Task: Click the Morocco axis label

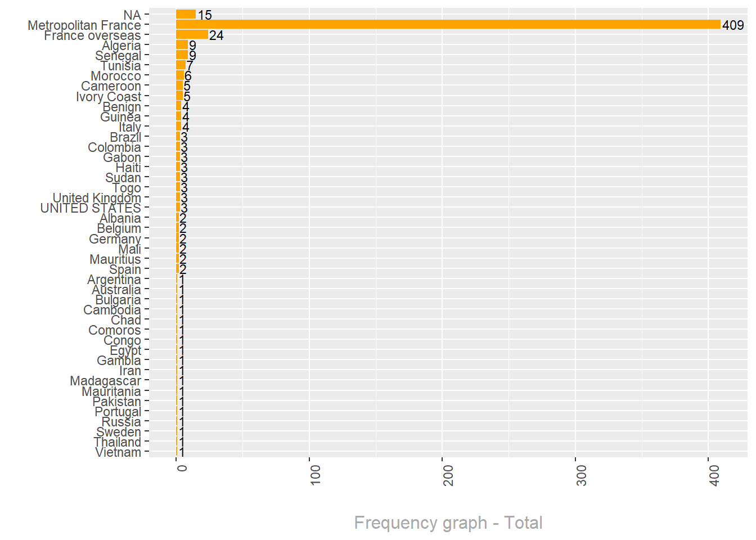Action: coord(116,76)
